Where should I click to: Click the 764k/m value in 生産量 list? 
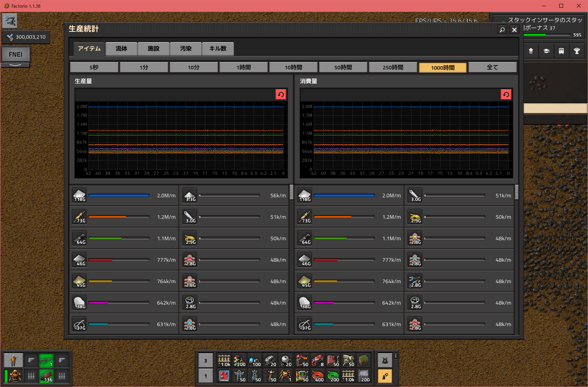[x=166, y=281]
